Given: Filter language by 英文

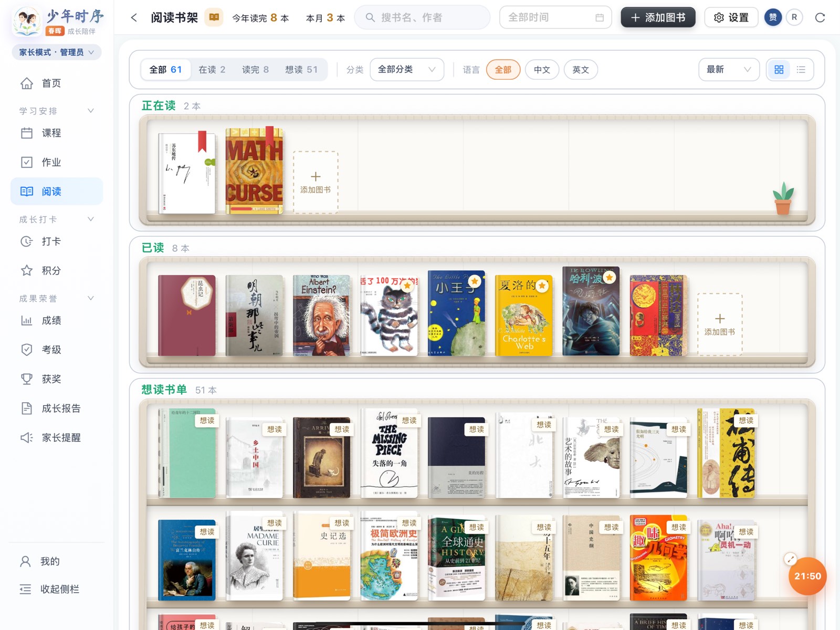Looking at the screenshot, I should click(x=581, y=70).
